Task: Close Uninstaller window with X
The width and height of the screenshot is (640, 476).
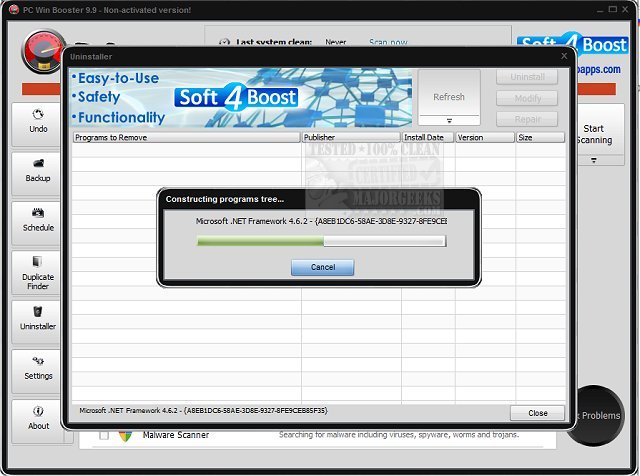Action: click(x=564, y=56)
